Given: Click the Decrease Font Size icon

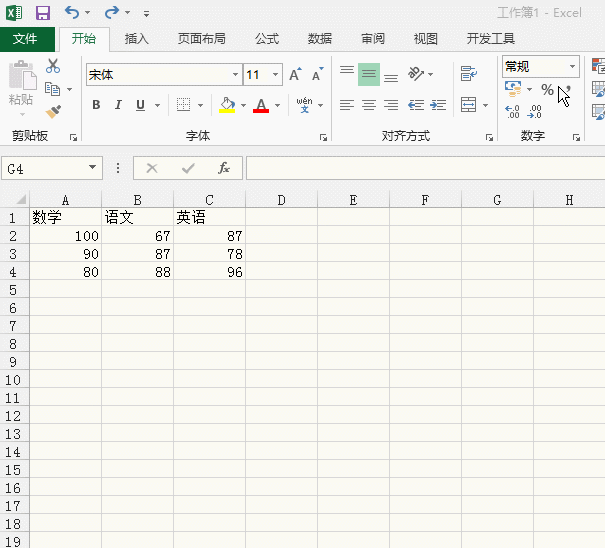Looking at the screenshot, I should [x=318, y=74].
